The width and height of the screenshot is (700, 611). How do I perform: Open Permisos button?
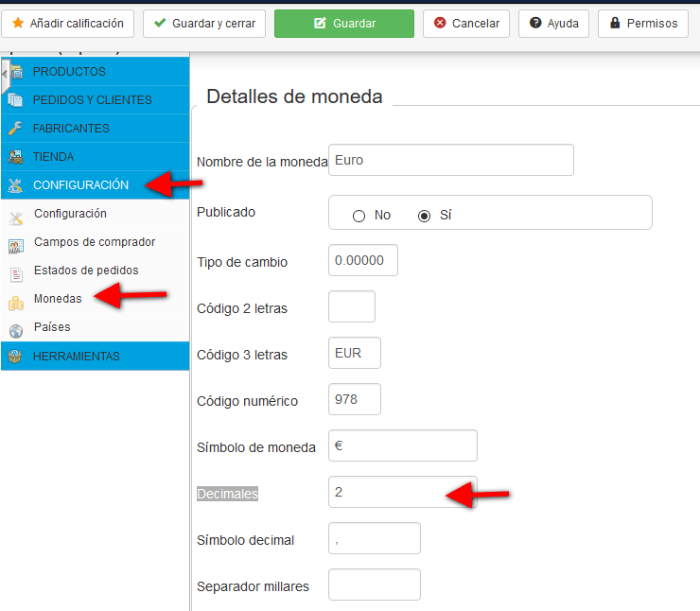coord(643,24)
